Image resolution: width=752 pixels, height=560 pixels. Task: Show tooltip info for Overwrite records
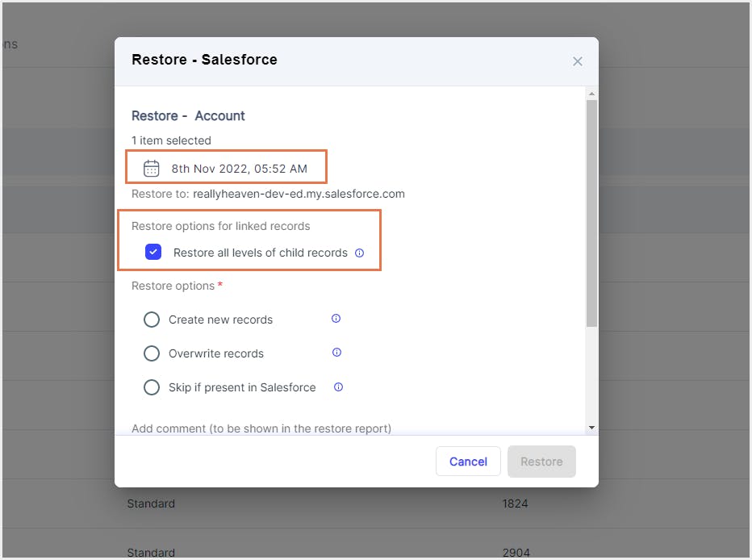(336, 353)
